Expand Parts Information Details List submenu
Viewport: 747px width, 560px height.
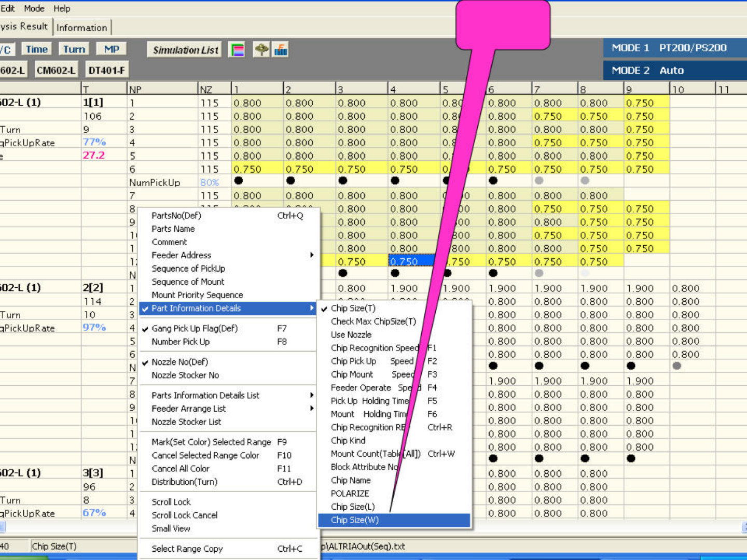point(205,395)
